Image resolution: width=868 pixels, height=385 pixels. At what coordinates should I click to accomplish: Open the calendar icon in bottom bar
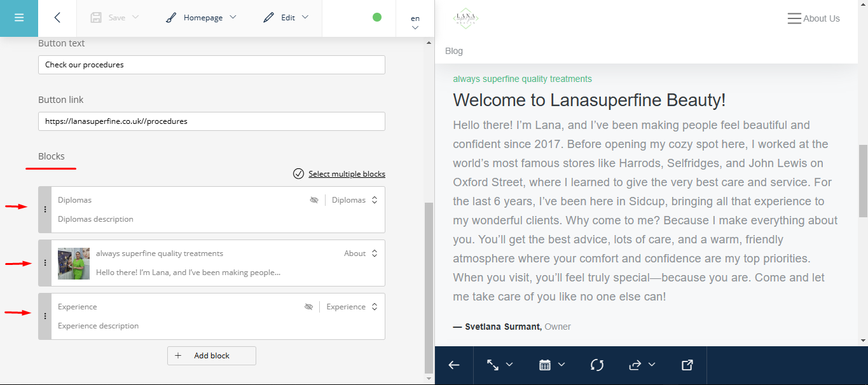[545, 365]
